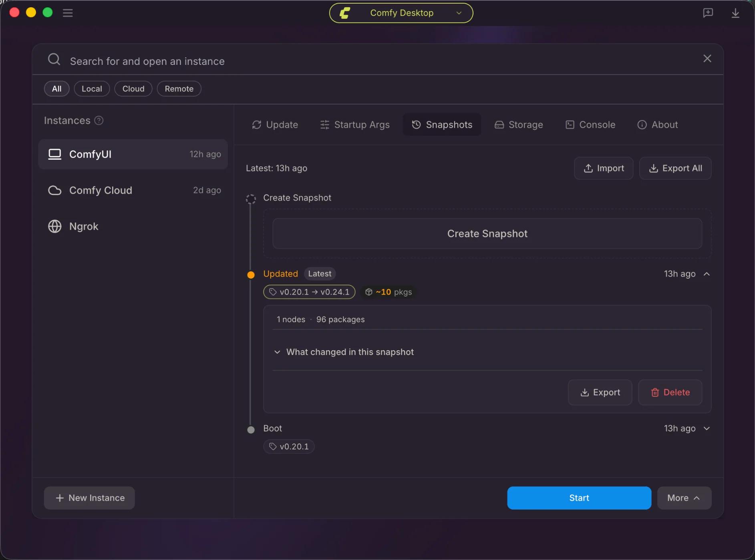Select the All filter chip
This screenshot has height=560, width=755.
point(57,88)
